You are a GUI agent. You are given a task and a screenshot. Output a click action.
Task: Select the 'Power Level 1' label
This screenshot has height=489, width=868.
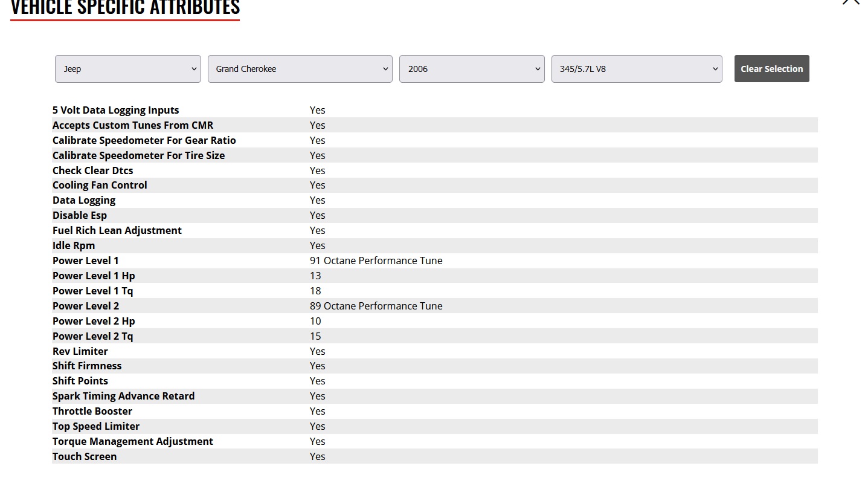coord(86,261)
